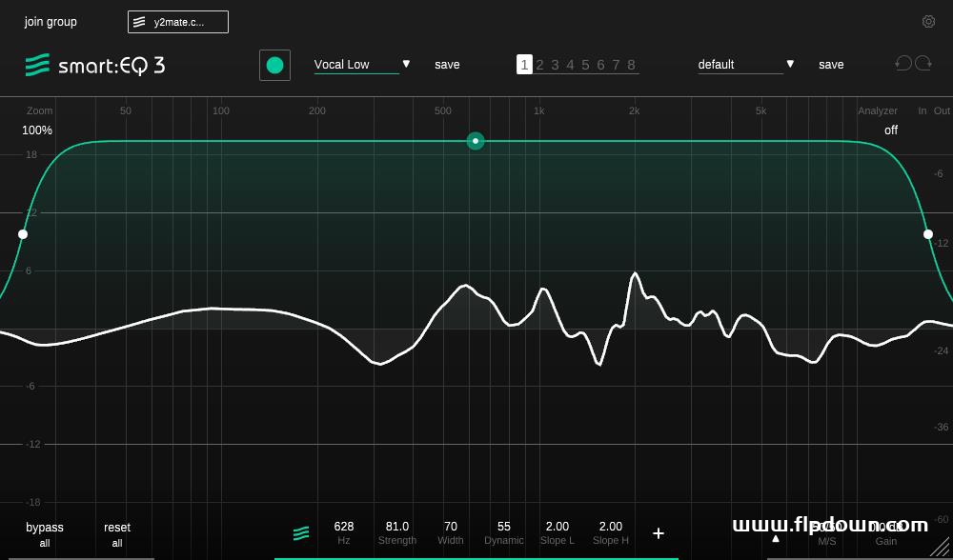Switch to state slot 8

coord(631,65)
